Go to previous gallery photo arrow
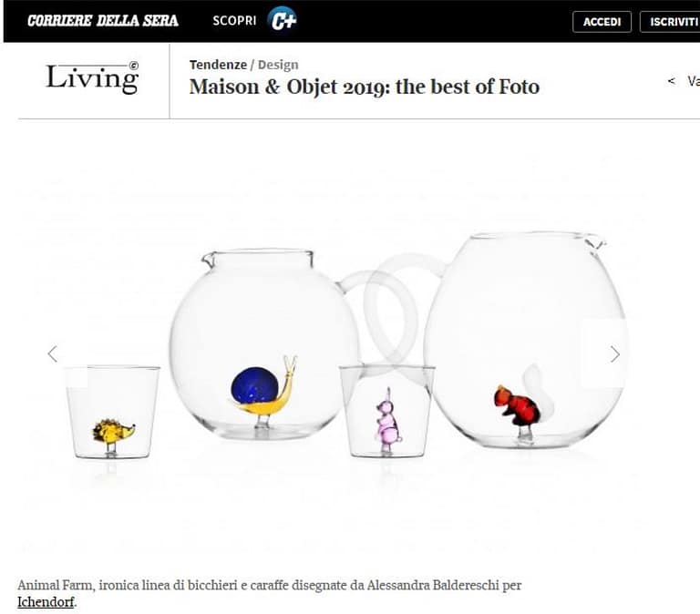This screenshot has height=614, width=700. pos(53,353)
